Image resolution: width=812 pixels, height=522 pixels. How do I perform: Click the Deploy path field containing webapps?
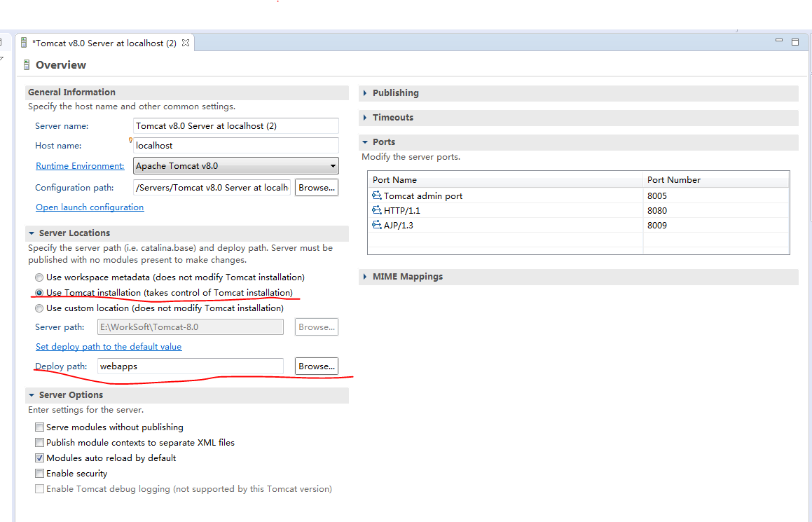point(190,366)
